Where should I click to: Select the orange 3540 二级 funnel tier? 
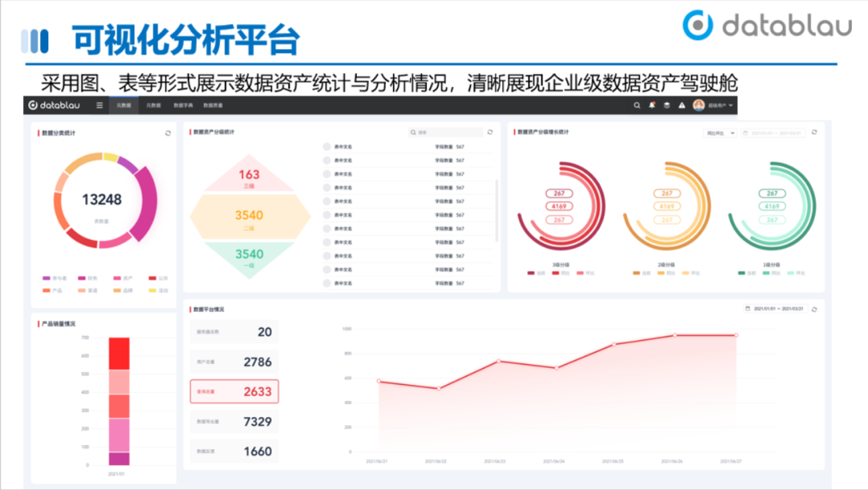(249, 216)
